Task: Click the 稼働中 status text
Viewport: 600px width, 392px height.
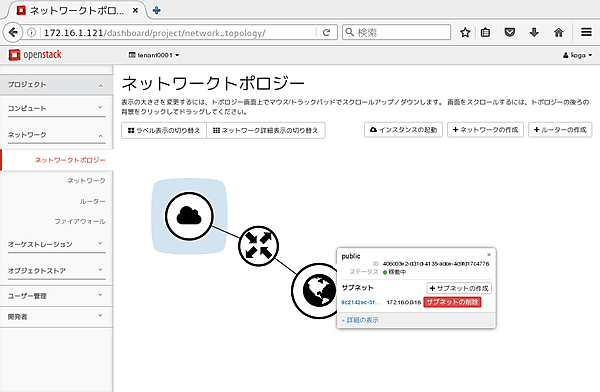Action: [x=397, y=272]
